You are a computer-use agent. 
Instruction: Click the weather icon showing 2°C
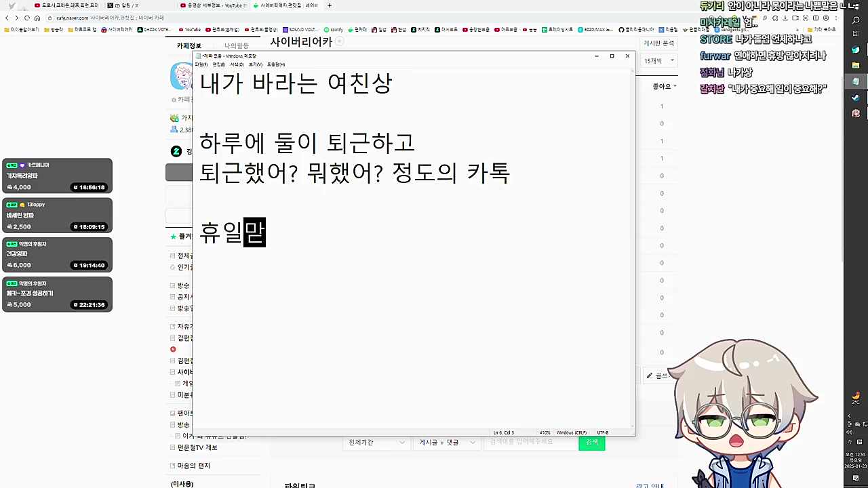[856, 397]
